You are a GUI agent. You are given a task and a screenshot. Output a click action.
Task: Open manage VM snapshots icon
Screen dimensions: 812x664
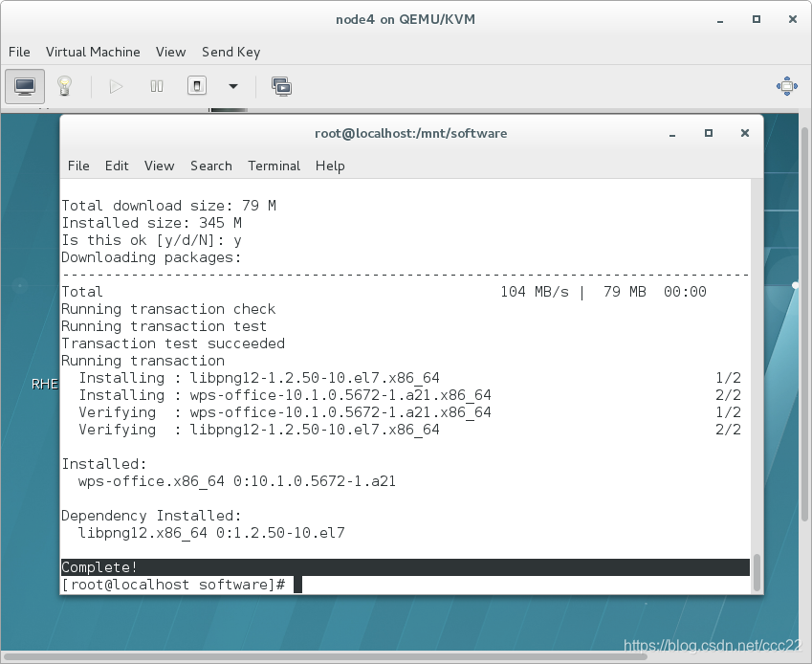[x=281, y=86]
